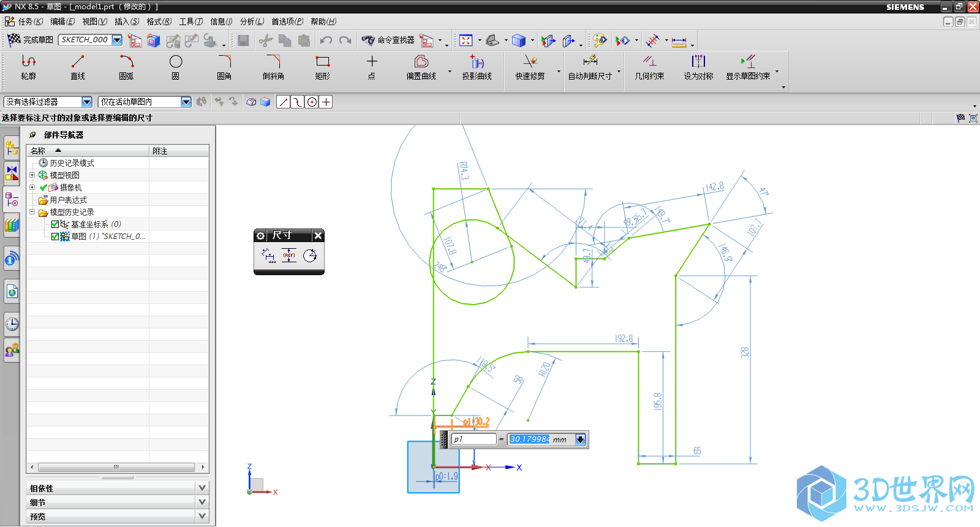Toggle the arc snap curve option
This screenshot has width=980, height=527.
(x=297, y=102)
